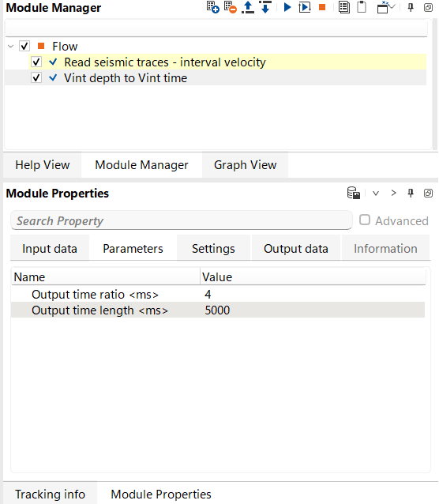Click the down chevron in Module Properties
Viewport: 439px width, 504px height.
(376, 194)
